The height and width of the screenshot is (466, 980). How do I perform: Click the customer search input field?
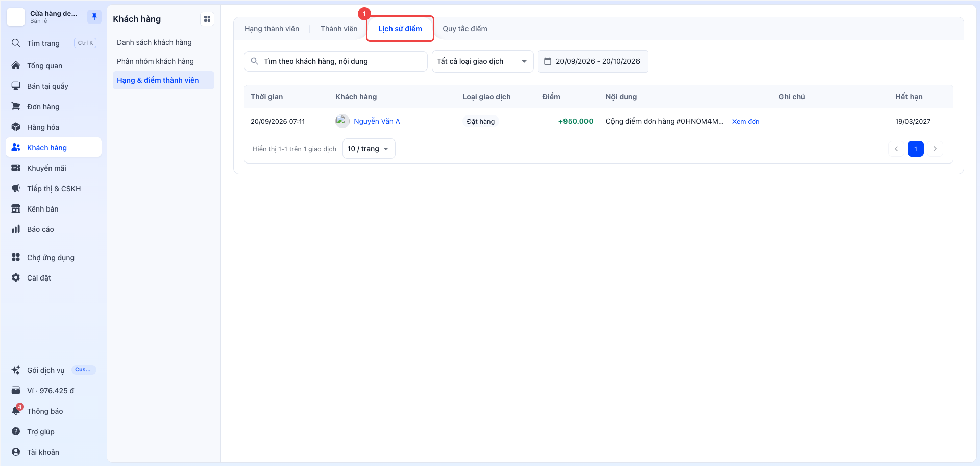pos(335,61)
